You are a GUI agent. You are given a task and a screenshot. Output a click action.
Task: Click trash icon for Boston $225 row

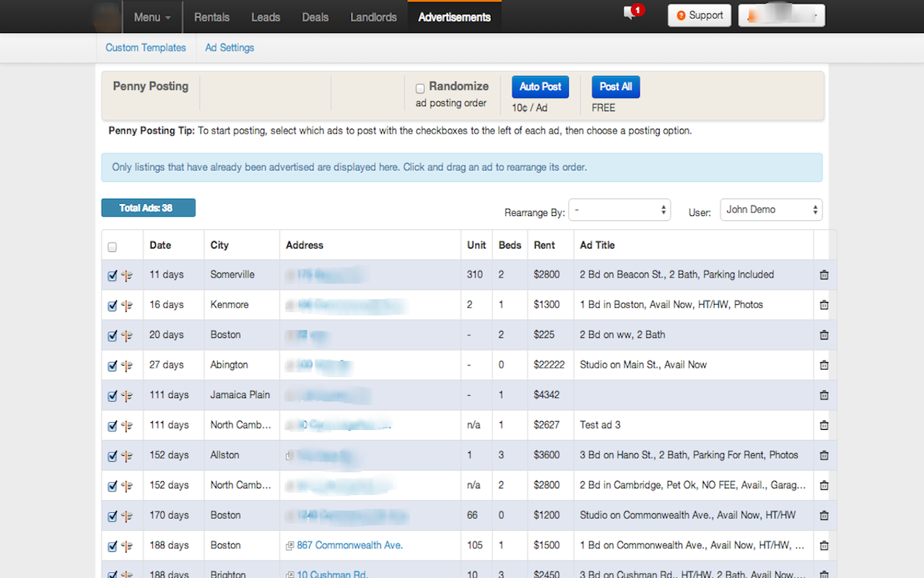coord(824,335)
